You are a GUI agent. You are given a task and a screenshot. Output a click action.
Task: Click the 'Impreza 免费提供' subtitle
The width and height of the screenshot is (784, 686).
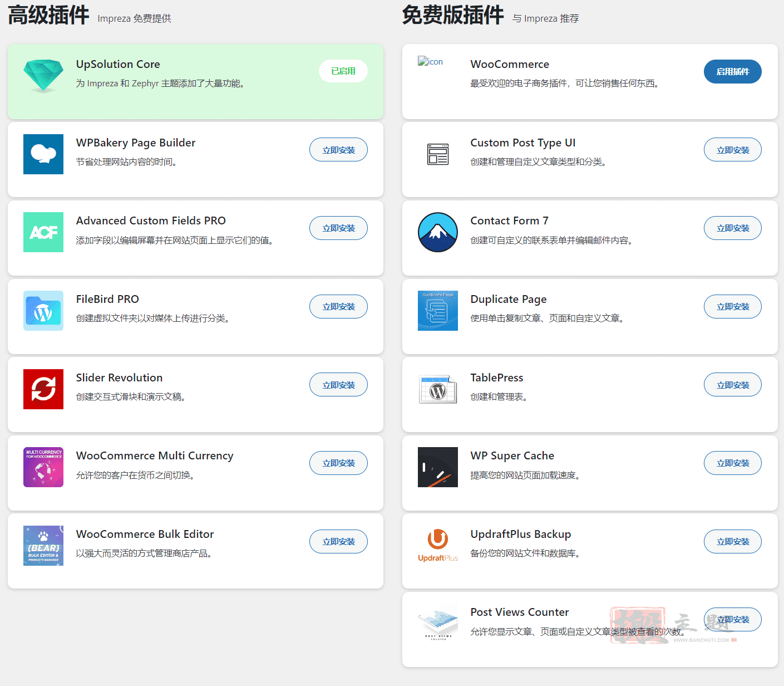tap(134, 18)
